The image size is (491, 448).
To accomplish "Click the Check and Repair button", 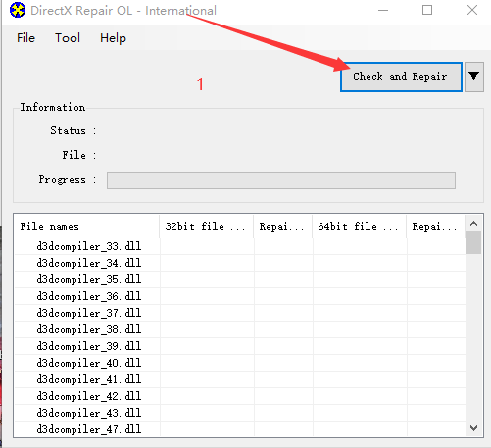I will (401, 76).
